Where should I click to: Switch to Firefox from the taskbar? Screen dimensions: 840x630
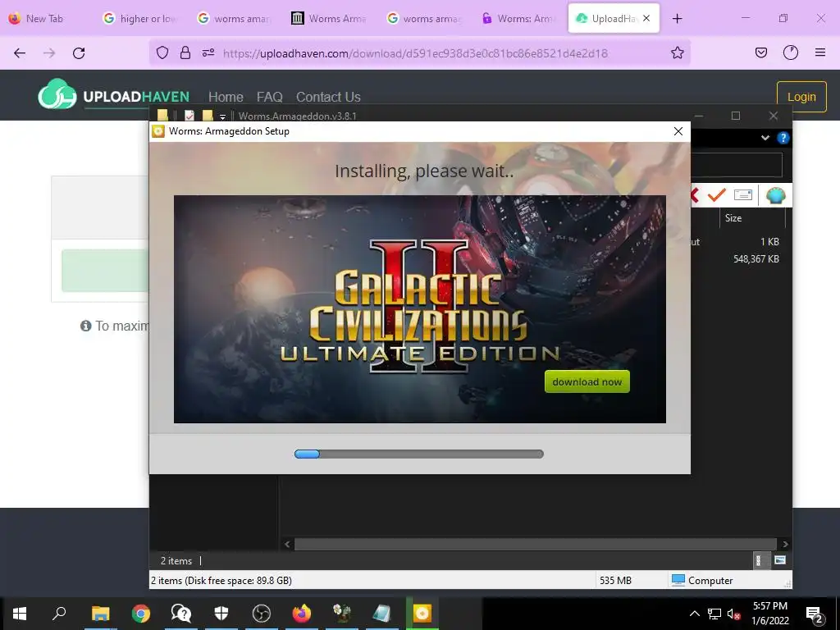[x=302, y=613]
